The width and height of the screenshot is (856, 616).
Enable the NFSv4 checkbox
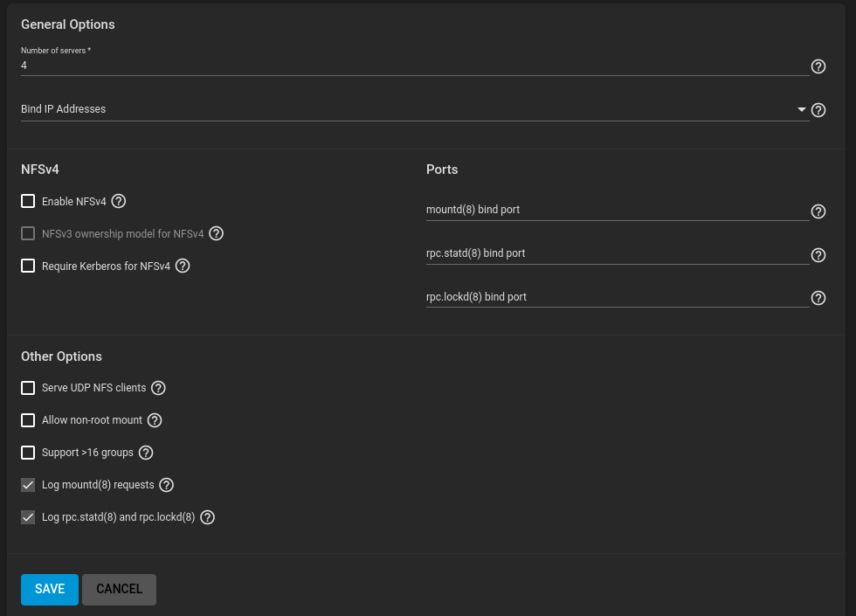pyautogui.click(x=28, y=201)
